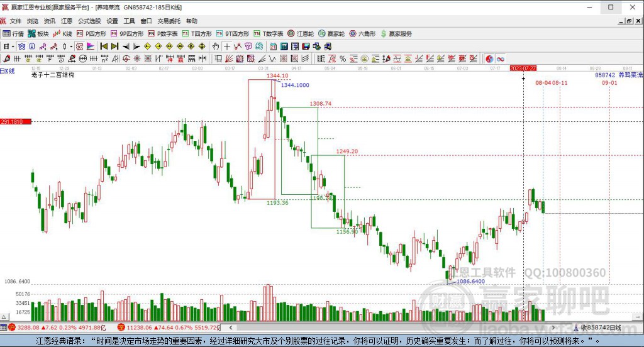Open the 文件 menu
This screenshot has height=347, width=644.
coord(16,21)
